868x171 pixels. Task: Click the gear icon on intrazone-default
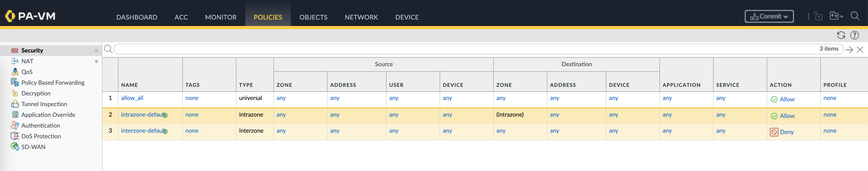click(x=165, y=116)
